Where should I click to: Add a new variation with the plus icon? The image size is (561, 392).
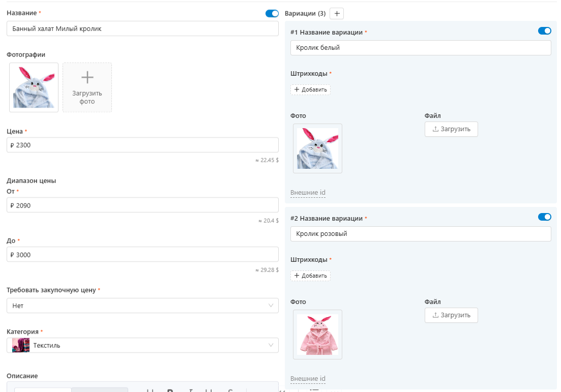click(x=337, y=14)
